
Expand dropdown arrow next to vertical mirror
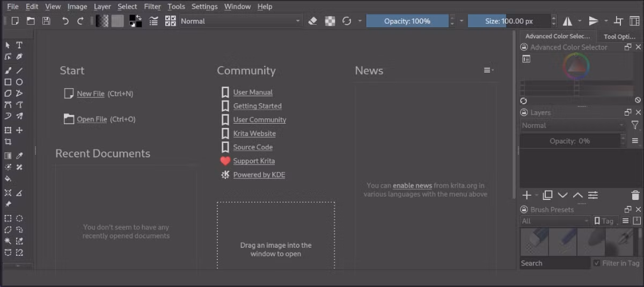coord(606,21)
